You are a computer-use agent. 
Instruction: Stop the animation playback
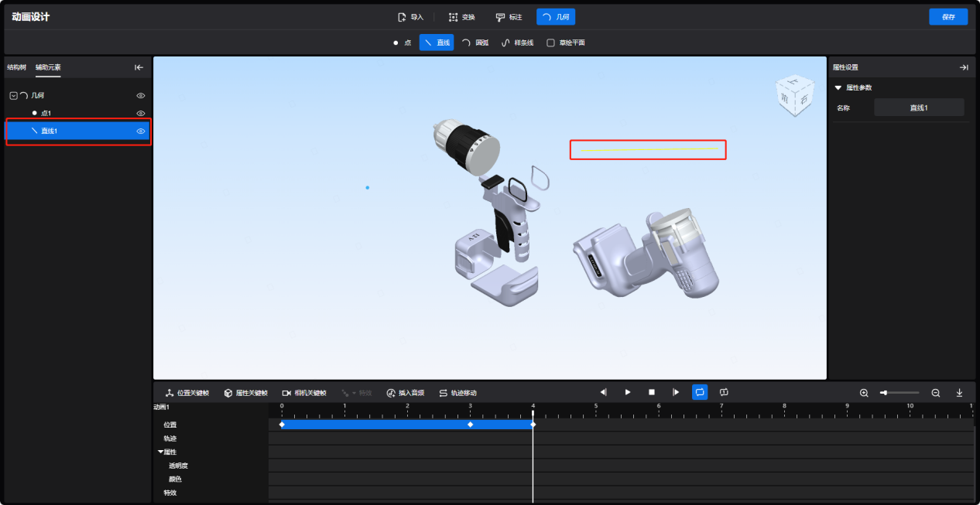coord(652,392)
